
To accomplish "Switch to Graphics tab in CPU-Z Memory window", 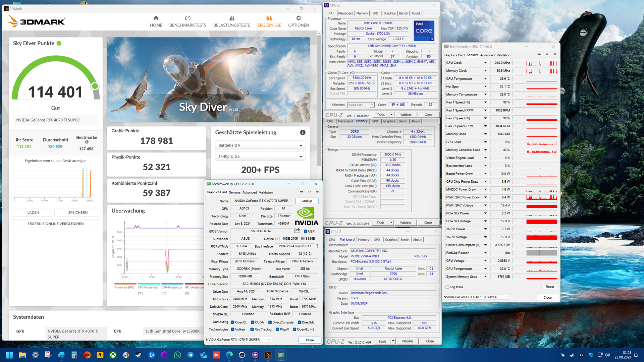I will [x=389, y=121].
